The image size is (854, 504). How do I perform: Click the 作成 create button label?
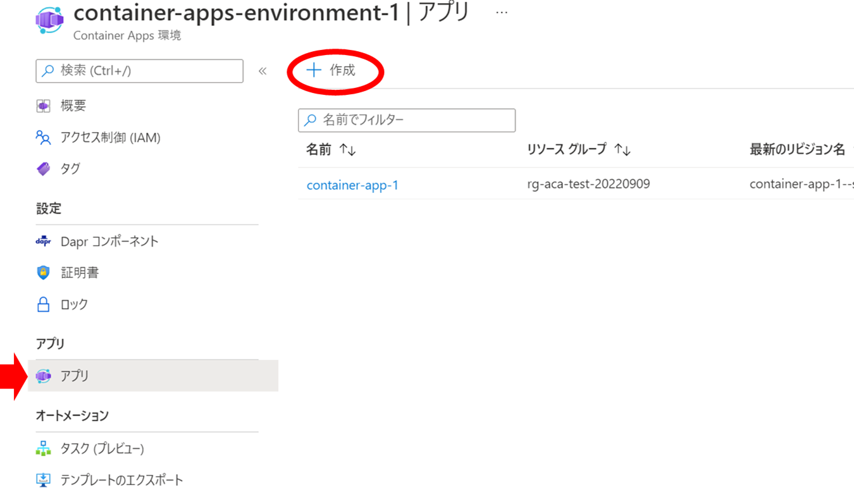(343, 70)
